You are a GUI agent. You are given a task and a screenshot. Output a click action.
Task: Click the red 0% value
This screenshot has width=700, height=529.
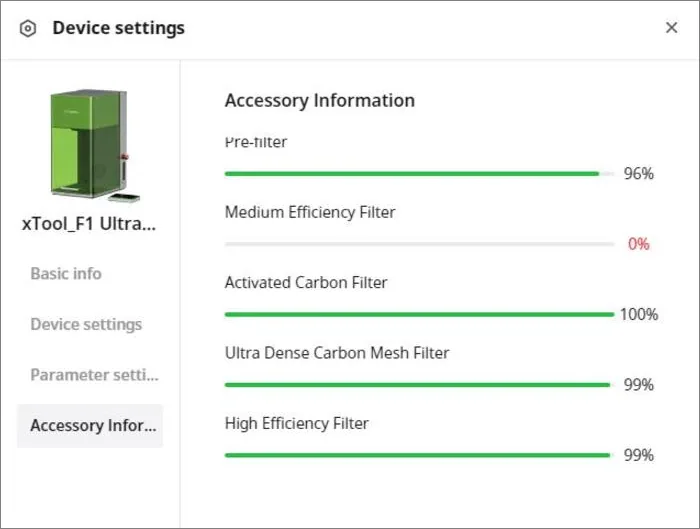click(x=639, y=244)
